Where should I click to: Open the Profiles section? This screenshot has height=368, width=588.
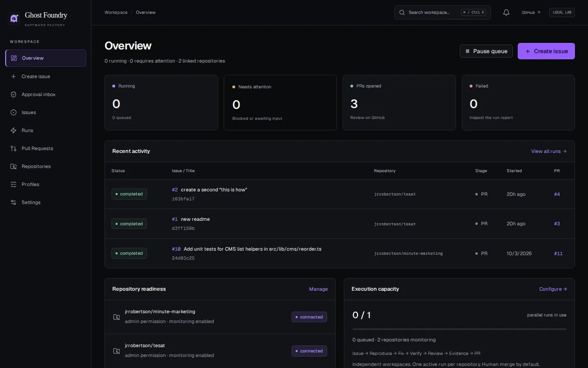tap(46, 184)
